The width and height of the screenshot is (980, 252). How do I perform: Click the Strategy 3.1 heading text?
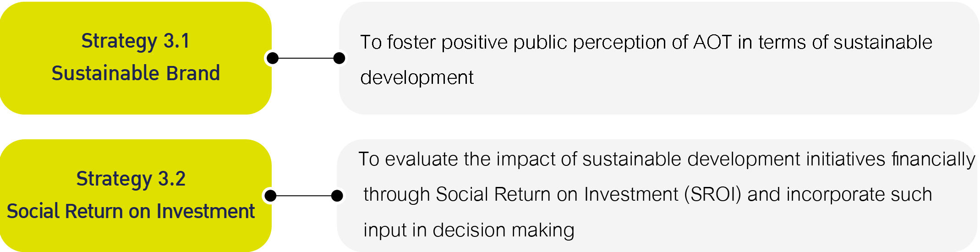tap(136, 41)
